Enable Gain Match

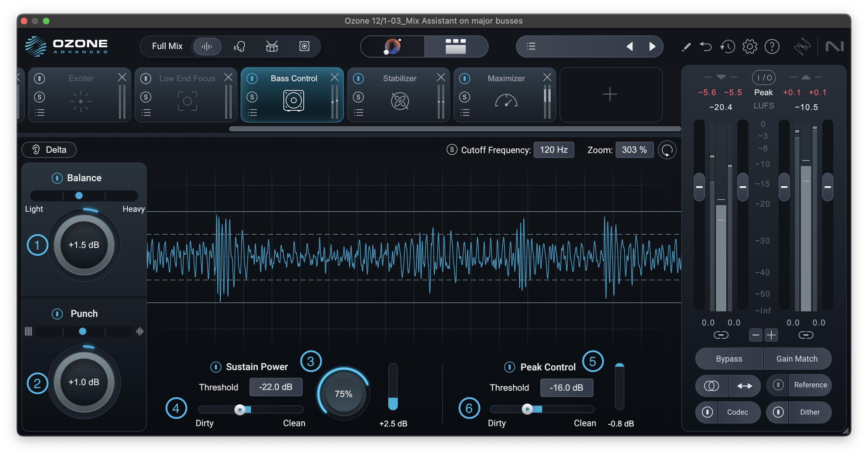[x=797, y=359]
